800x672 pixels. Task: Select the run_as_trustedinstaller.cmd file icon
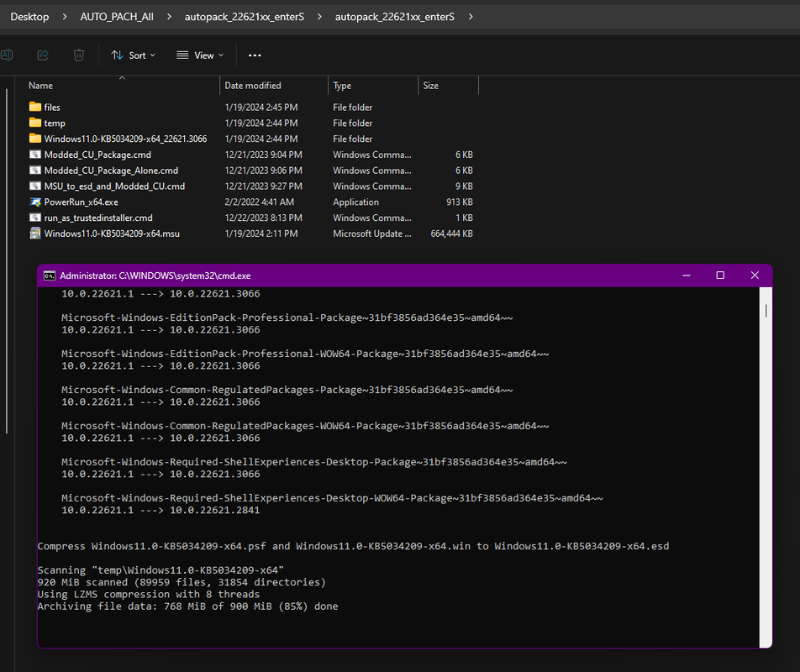pos(35,218)
